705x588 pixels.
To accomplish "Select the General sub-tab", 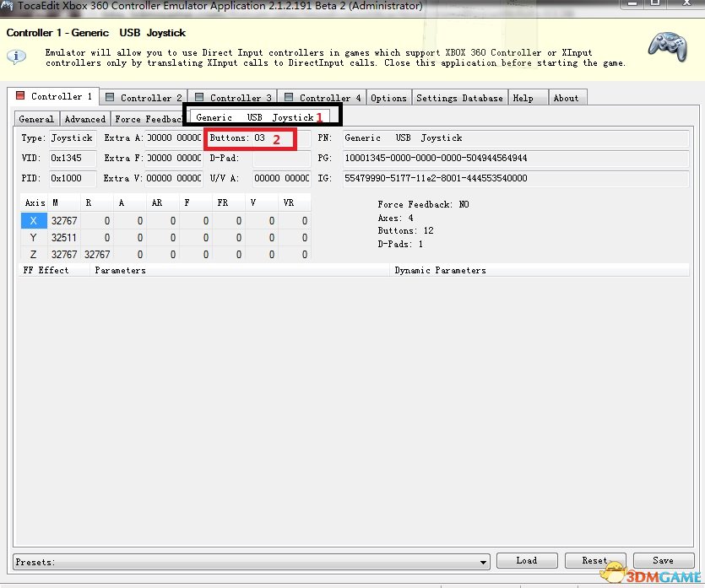I will coord(36,119).
